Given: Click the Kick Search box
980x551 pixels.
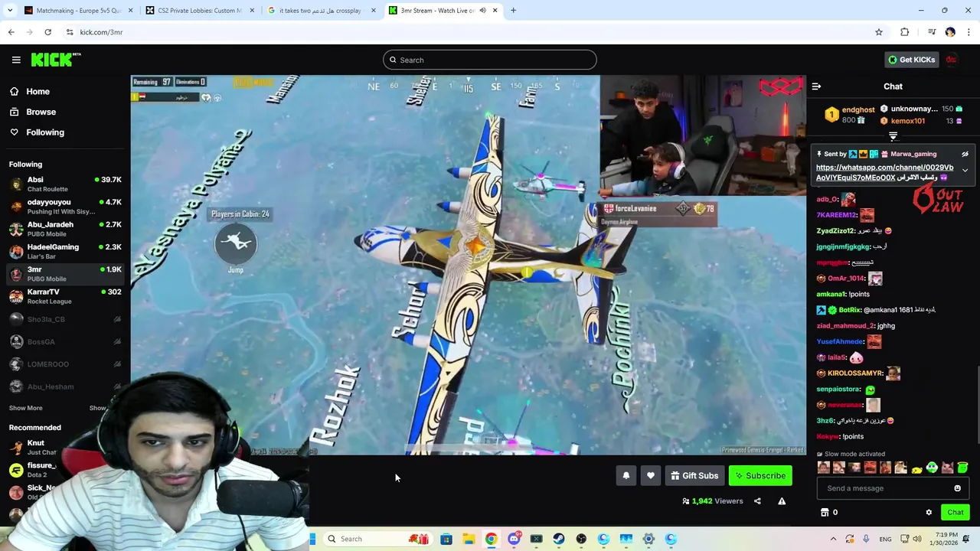Looking at the screenshot, I should 490,60.
